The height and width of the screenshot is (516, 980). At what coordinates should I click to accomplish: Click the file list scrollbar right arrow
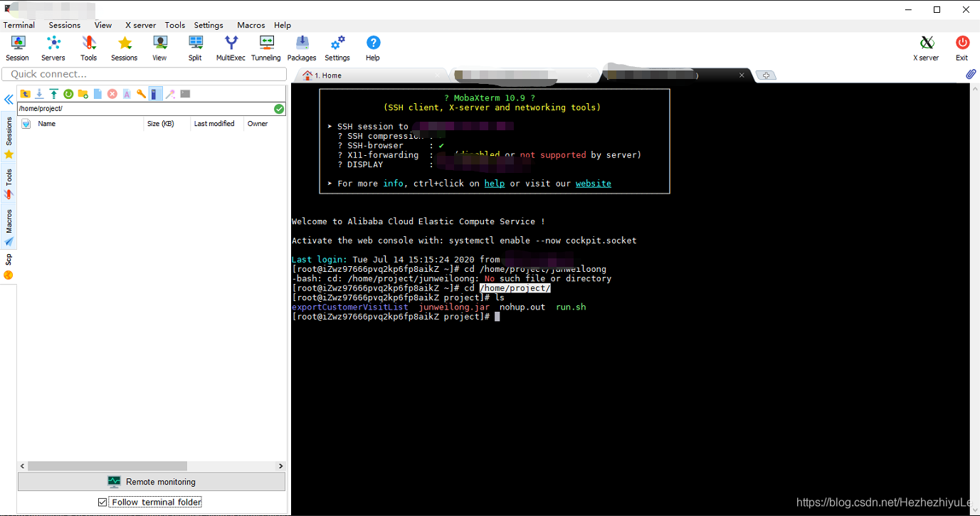click(x=280, y=466)
